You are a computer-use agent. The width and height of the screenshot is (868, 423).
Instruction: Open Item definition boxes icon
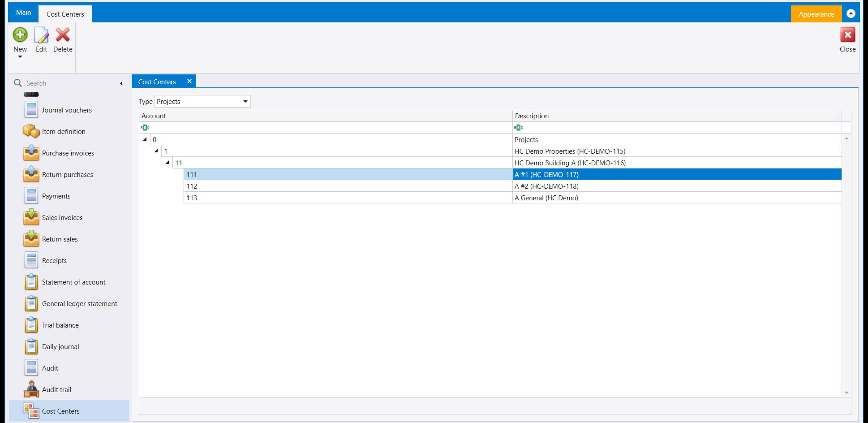[x=31, y=131]
